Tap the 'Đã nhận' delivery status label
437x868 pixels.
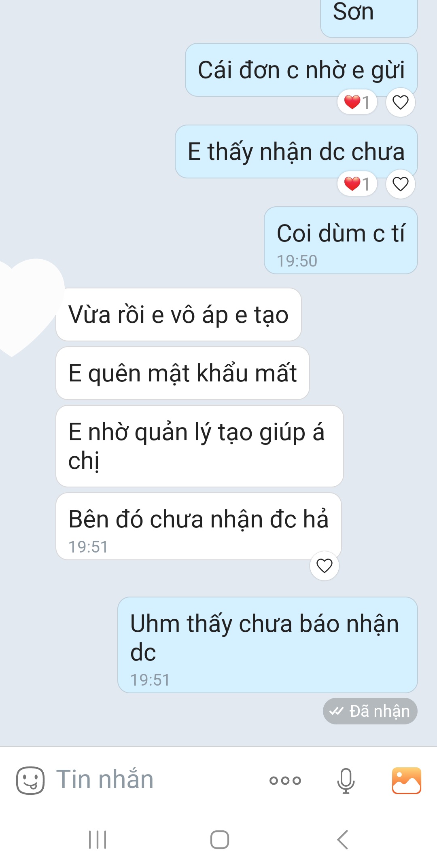pyautogui.click(x=370, y=711)
